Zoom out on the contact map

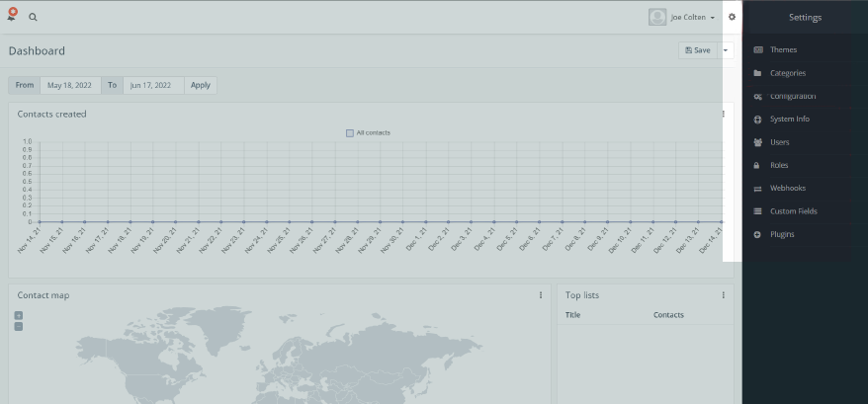tap(18, 326)
